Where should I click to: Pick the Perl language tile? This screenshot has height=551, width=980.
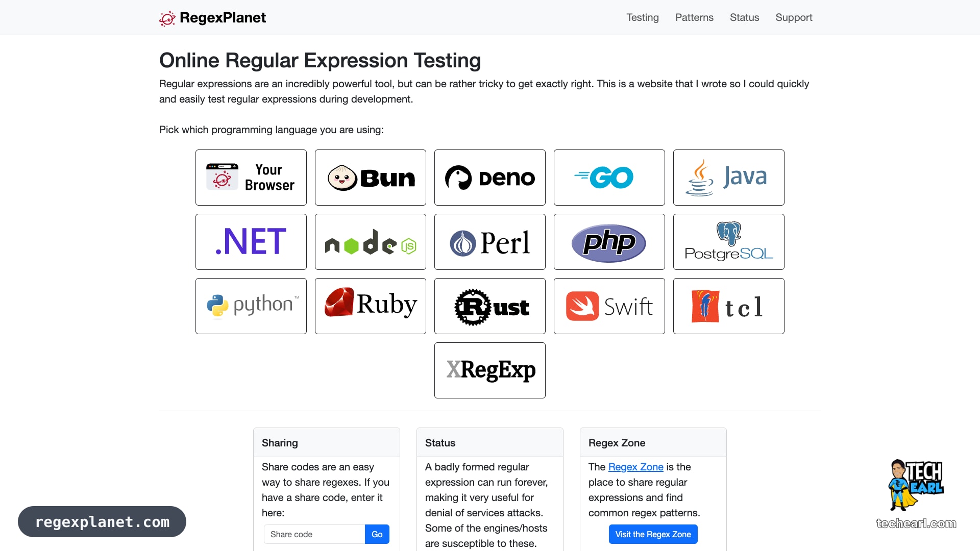490,242
